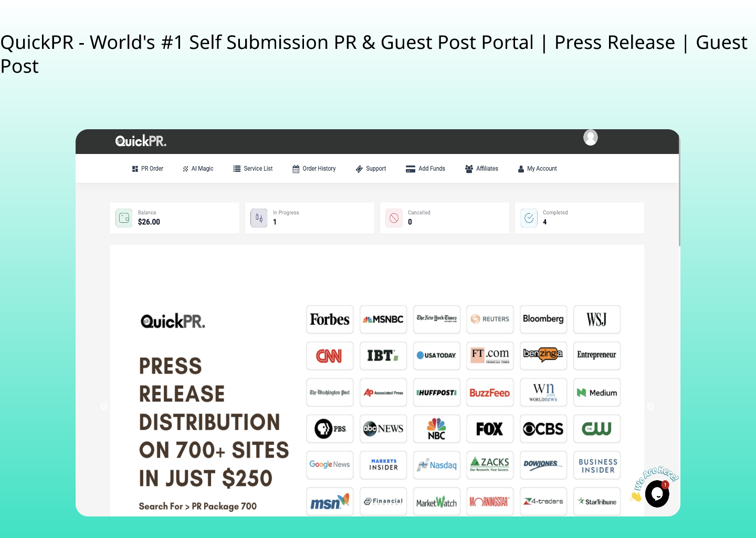The height and width of the screenshot is (538, 756).
Task: Go to next slide with right arrow
Action: [650, 406]
